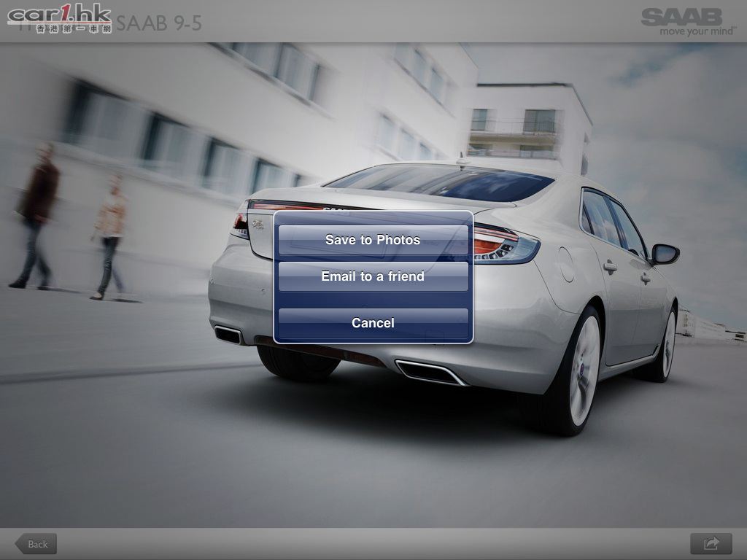This screenshot has height=560, width=747.
Task: Click the SAAB logo in header
Action: (x=681, y=17)
